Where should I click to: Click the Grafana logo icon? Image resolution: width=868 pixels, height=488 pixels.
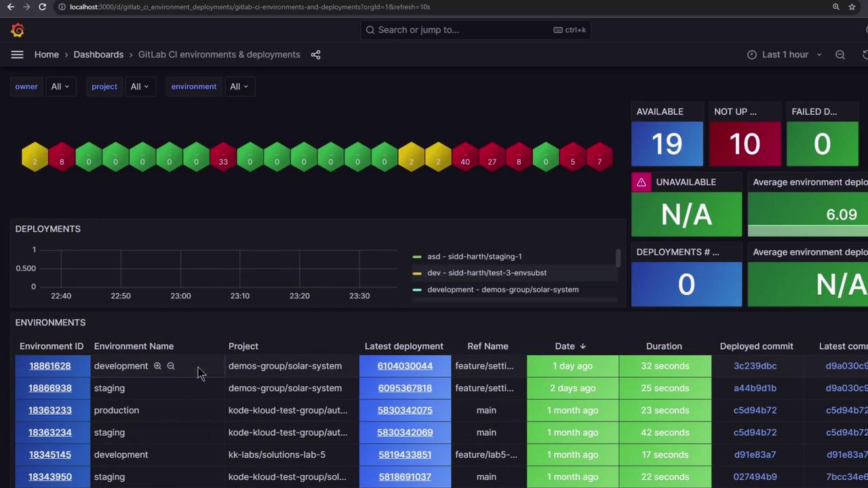(18, 30)
